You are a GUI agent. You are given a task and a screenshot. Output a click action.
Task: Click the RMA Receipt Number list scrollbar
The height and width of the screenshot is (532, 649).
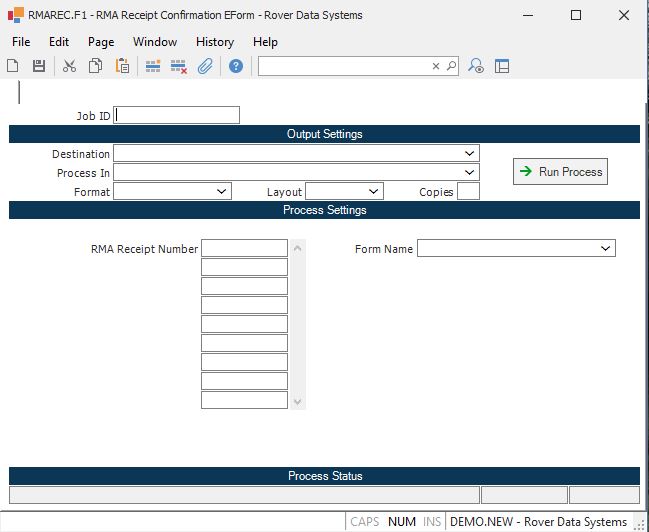pos(296,324)
